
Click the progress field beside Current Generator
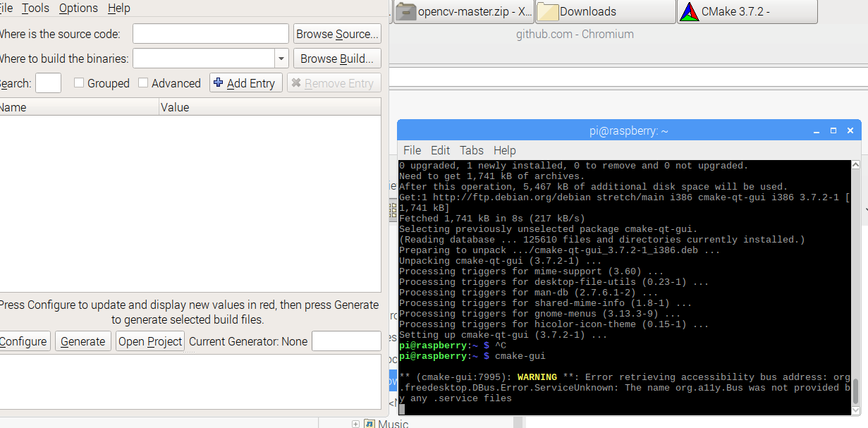(x=346, y=341)
